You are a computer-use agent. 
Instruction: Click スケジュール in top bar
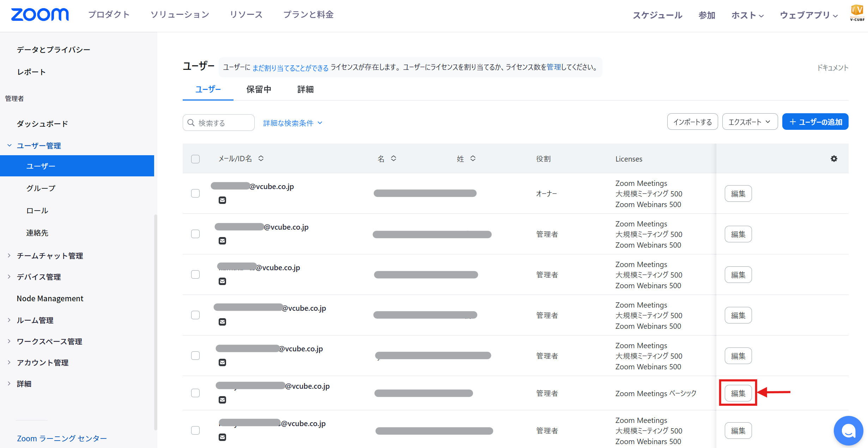tap(657, 15)
